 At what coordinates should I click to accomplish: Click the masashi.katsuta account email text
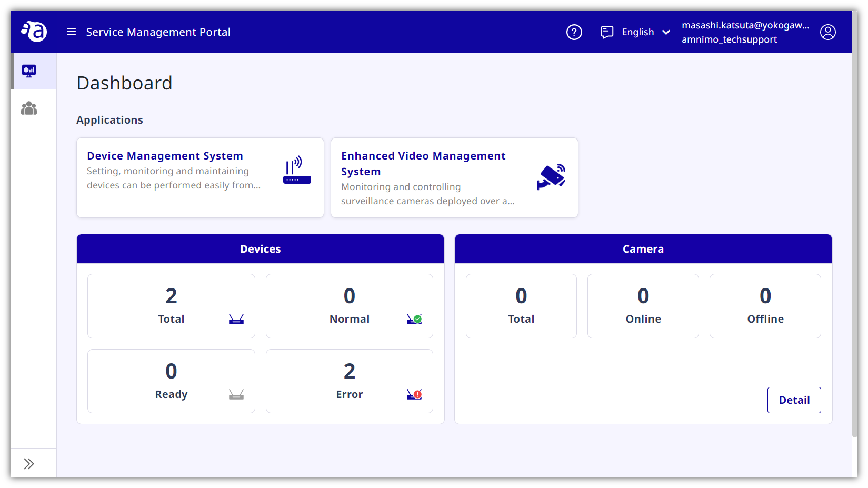(x=745, y=25)
